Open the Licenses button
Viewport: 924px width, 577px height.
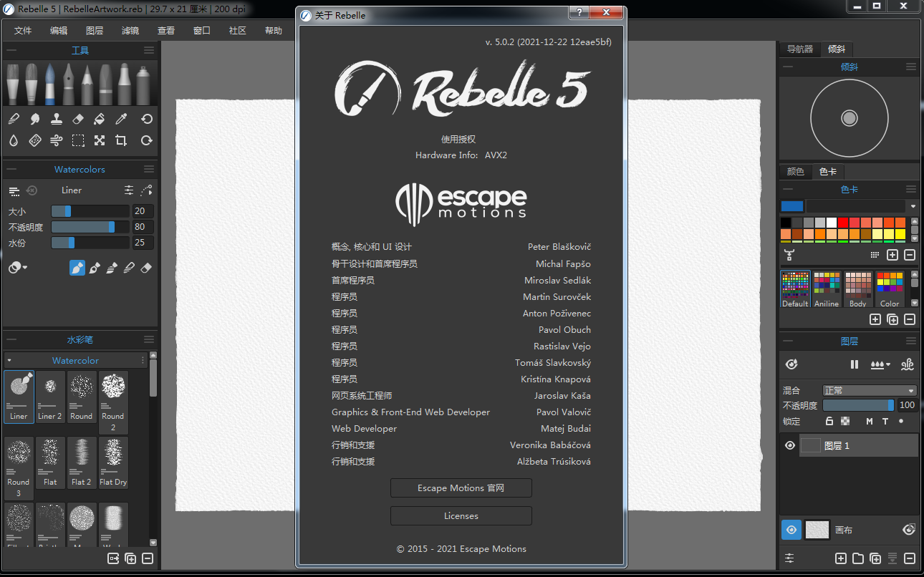point(461,515)
